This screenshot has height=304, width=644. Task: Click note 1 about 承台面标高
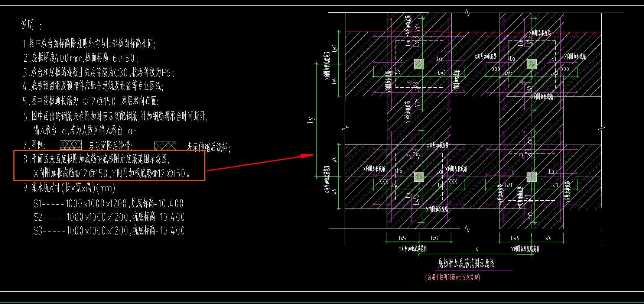(x=90, y=44)
